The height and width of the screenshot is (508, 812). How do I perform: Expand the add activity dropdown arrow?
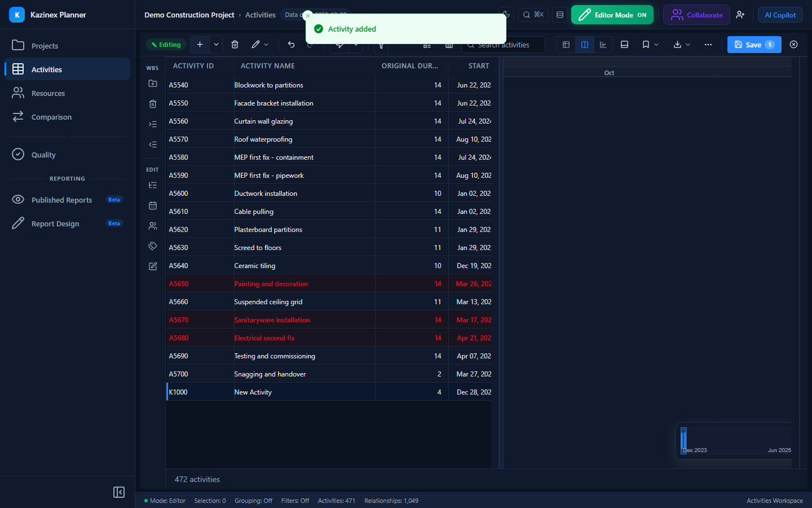216,45
